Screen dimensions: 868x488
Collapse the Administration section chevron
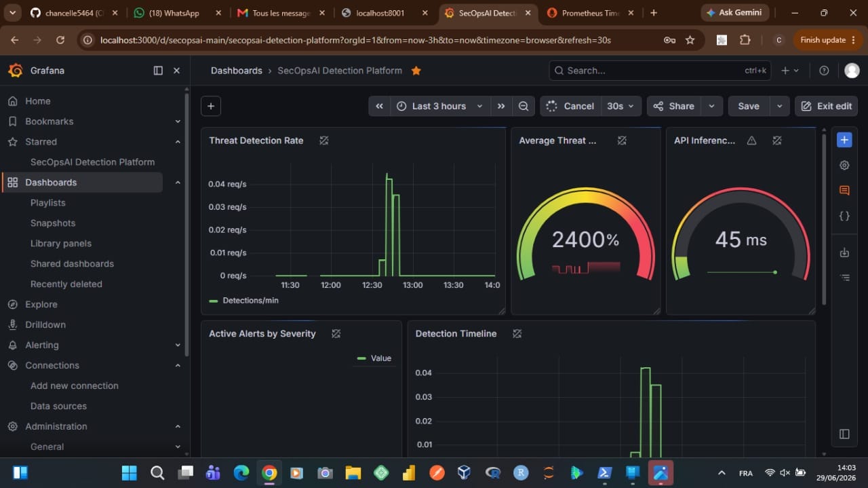pos(178,427)
